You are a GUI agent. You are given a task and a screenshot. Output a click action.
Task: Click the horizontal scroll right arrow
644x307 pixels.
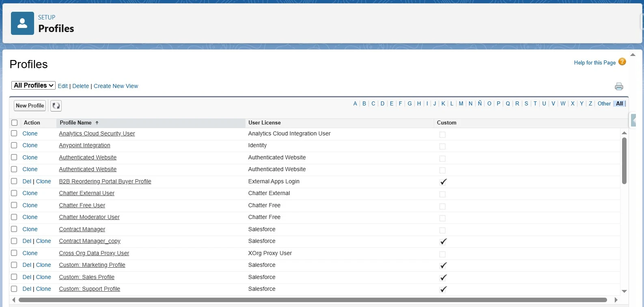click(x=616, y=300)
